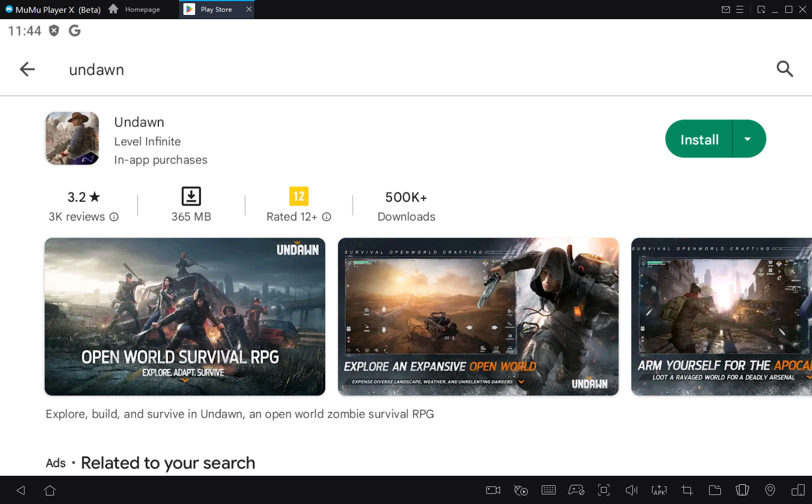Click the Android home button icon
Screen dimensions: 812x504
50,490
